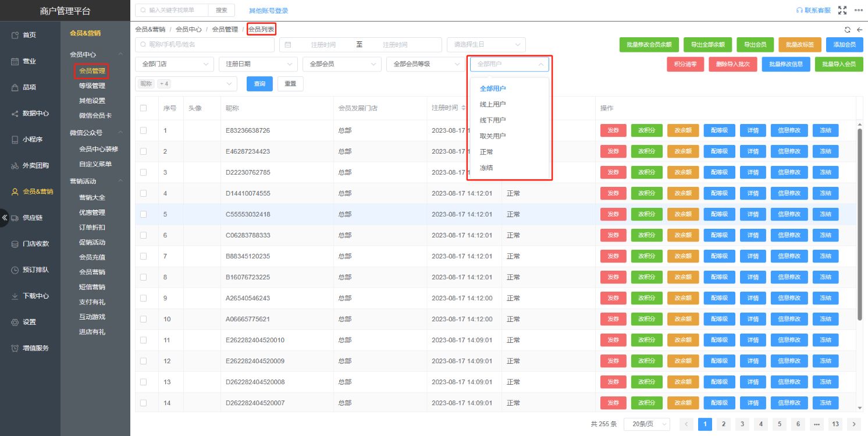The image size is (868, 436).
Task: Collapse the open 全部用户 dropdown field
Action: pyautogui.click(x=510, y=64)
